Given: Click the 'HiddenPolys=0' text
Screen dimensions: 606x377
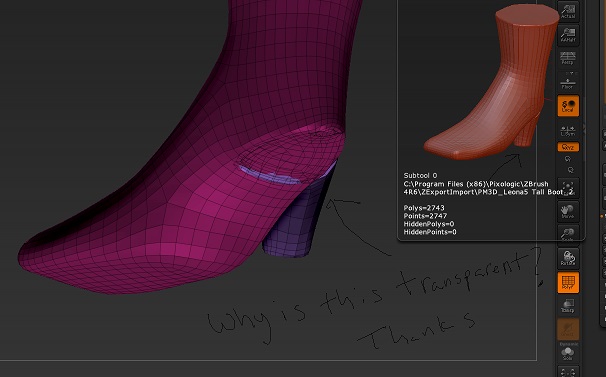Looking at the screenshot, I should (429, 224).
